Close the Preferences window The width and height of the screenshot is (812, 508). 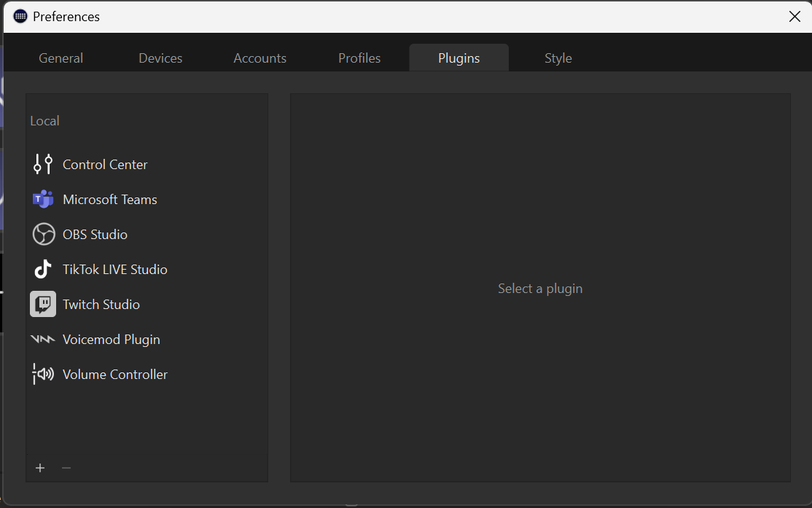pos(795,17)
